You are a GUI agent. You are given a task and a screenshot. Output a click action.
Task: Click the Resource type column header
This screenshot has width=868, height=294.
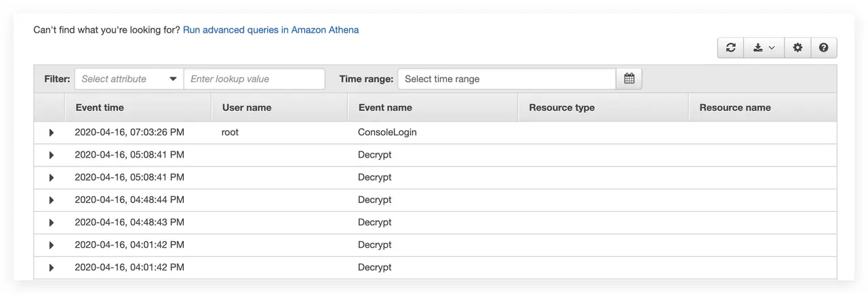click(561, 107)
